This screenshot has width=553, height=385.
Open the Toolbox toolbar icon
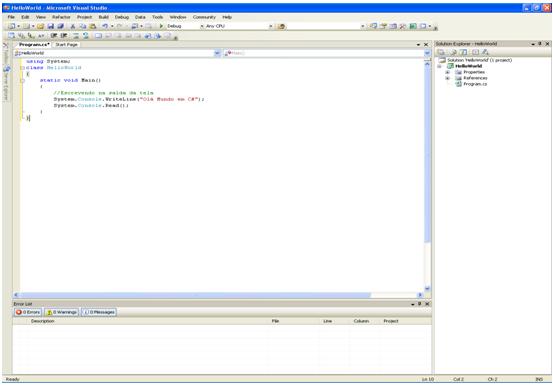[x=403, y=26]
